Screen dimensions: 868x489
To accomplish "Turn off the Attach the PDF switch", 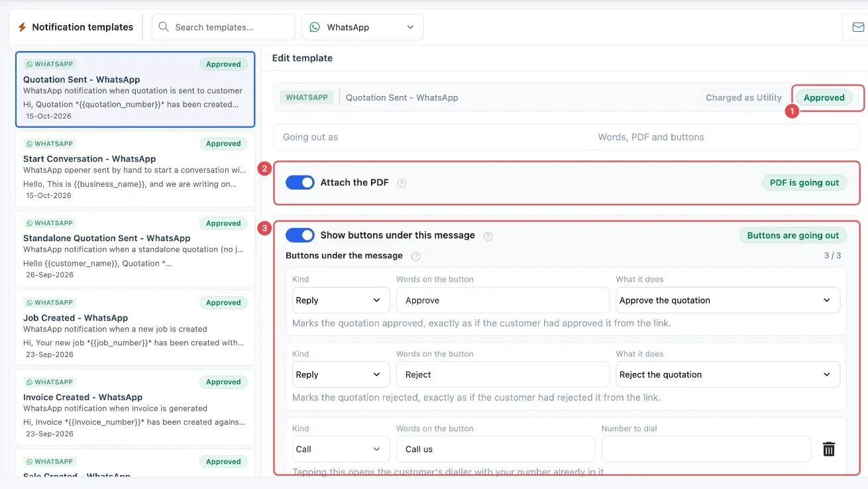I will (300, 182).
